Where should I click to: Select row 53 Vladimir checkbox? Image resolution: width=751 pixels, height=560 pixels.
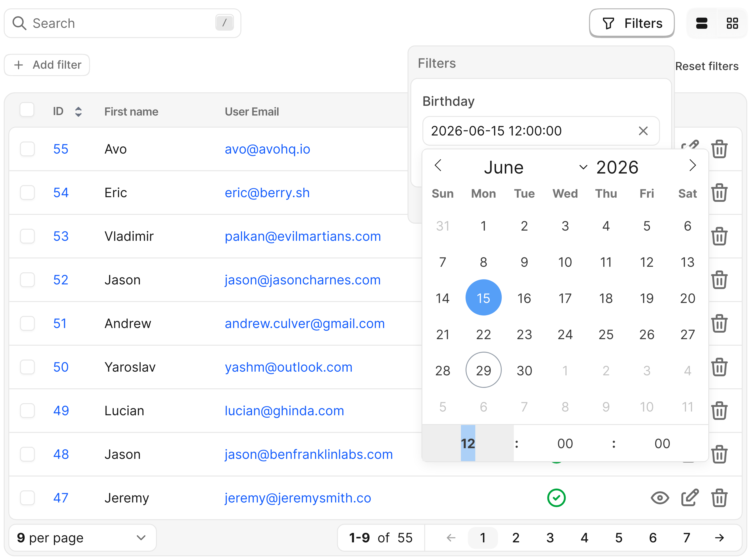coord(27,236)
